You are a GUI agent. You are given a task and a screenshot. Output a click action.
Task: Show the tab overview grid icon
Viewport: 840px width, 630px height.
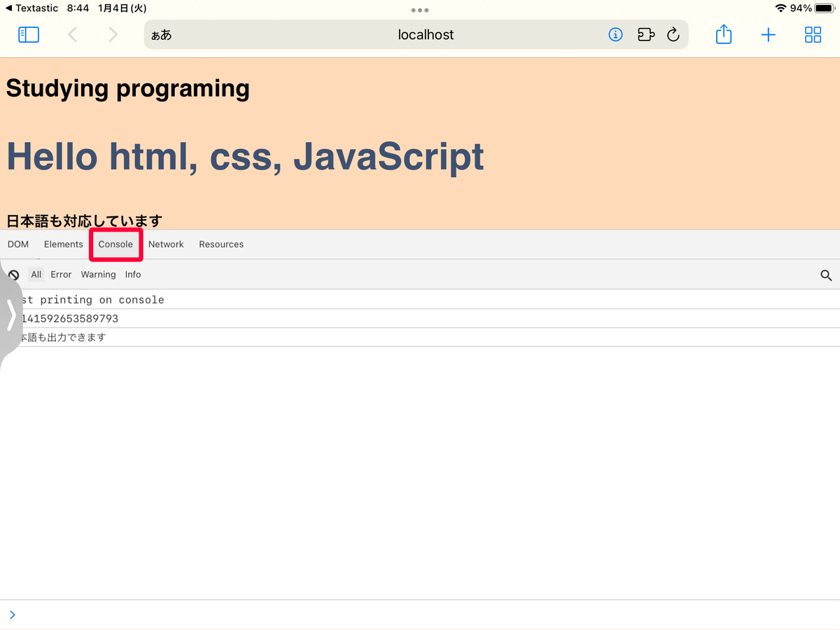coord(813,34)
